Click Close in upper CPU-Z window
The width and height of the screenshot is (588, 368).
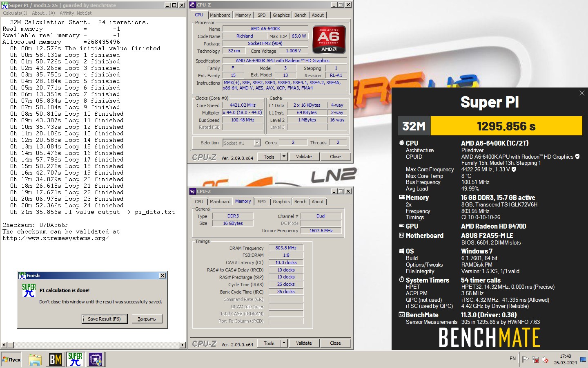(335, 157)
